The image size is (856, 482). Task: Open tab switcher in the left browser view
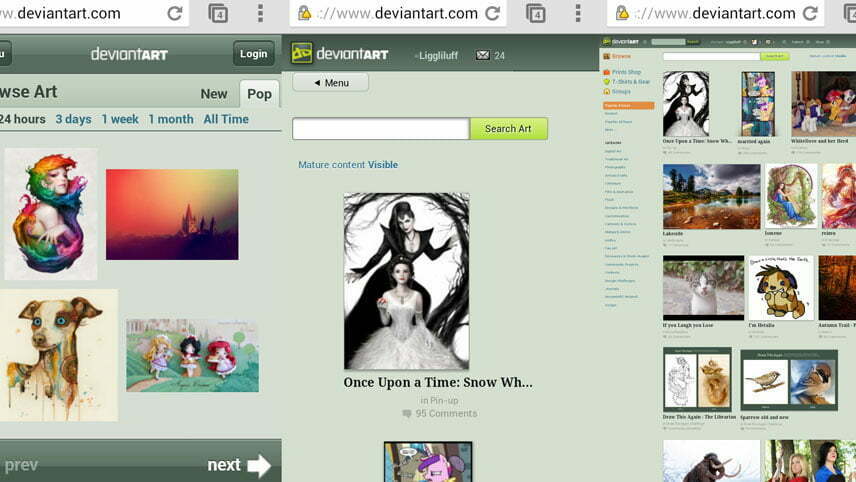click(218, 14)
